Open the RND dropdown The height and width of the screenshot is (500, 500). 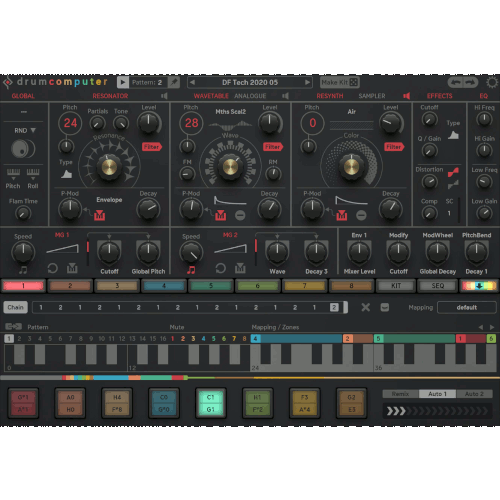click(25, 130)
